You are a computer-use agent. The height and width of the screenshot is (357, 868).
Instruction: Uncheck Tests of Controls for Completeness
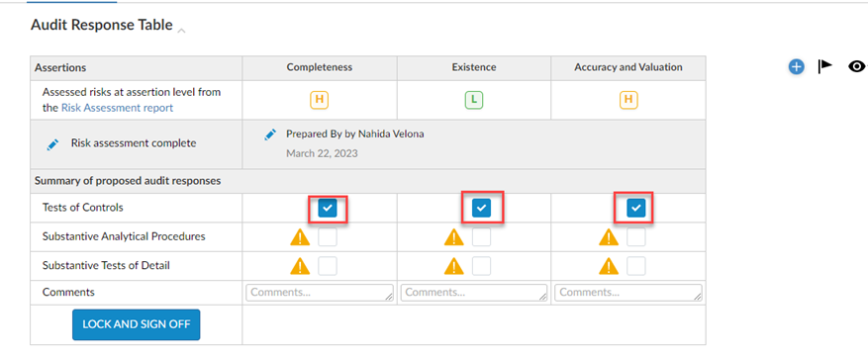[x=328, y=208]
